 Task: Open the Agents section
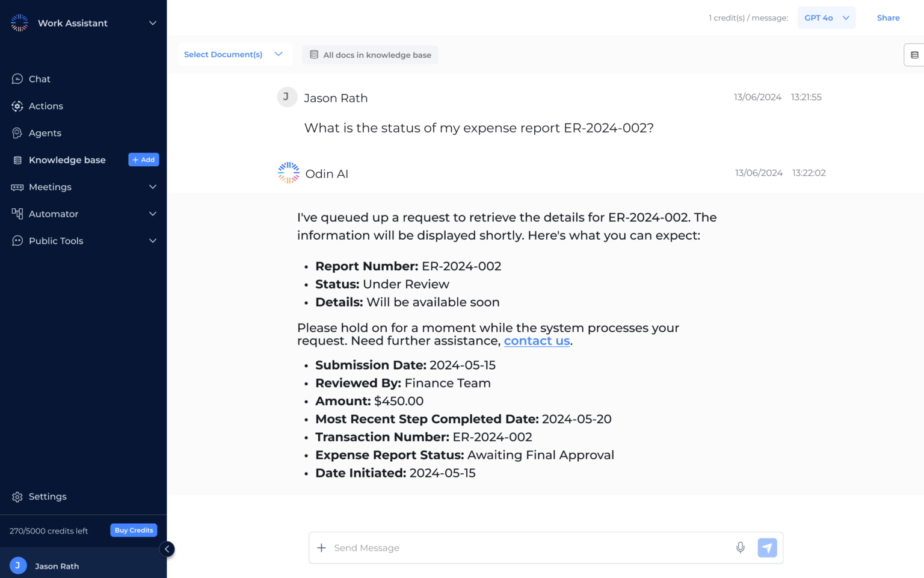(45, 132)
